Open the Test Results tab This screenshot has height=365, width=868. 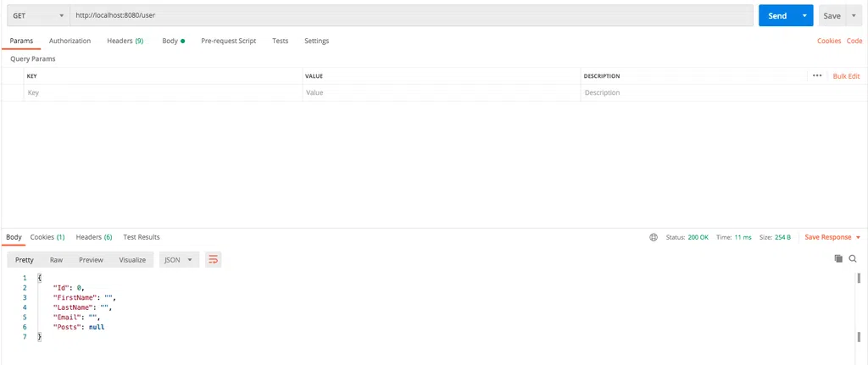[142, 237]
